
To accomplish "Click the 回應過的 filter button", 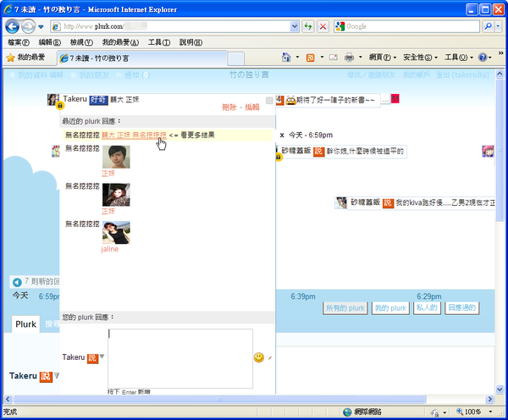I will [x=462, y=308].
